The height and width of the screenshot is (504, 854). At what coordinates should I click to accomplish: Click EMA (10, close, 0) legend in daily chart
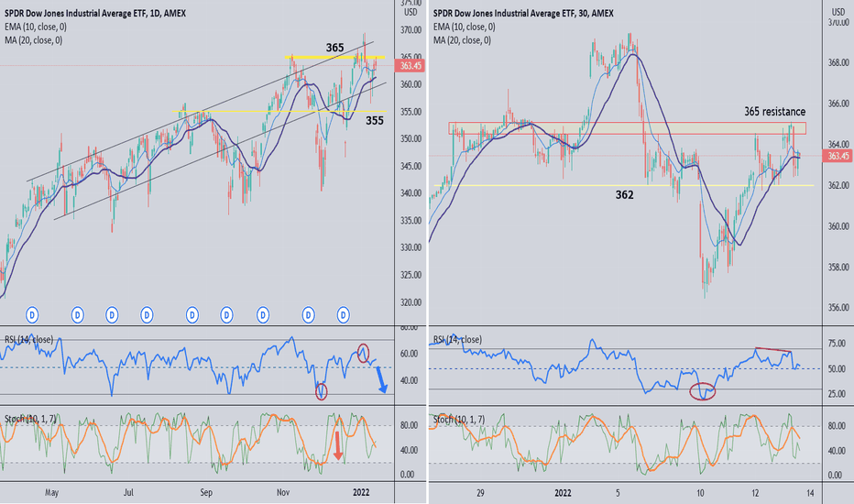coord(36,27)
